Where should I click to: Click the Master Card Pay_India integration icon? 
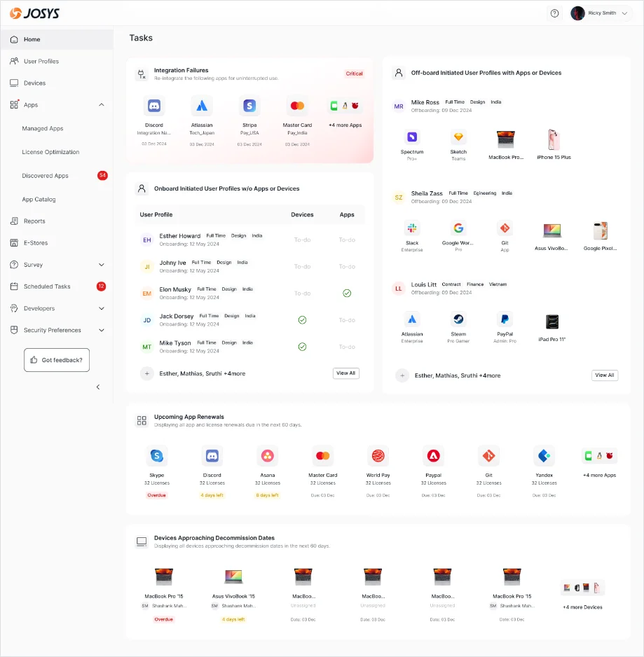click(x=297, y=106)
